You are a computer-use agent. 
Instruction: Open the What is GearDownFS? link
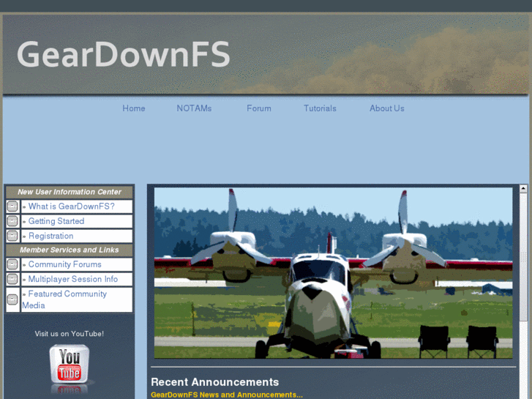coord(71,206)
